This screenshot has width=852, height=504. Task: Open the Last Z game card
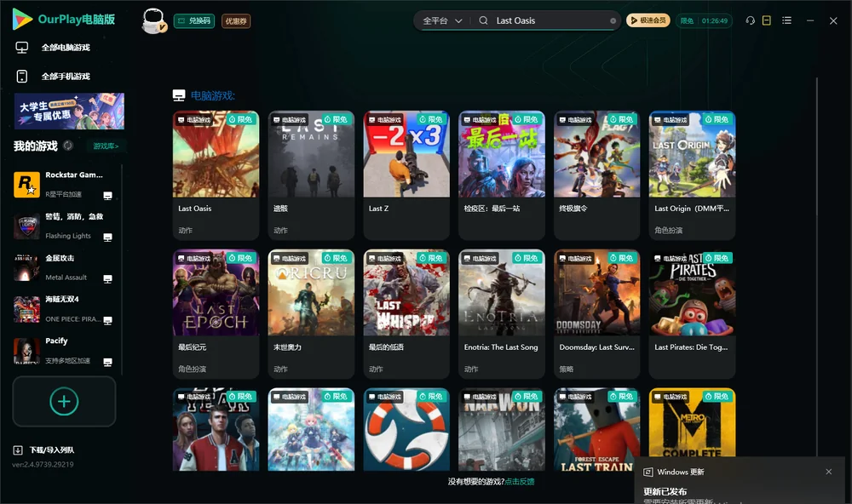[406, 175]
